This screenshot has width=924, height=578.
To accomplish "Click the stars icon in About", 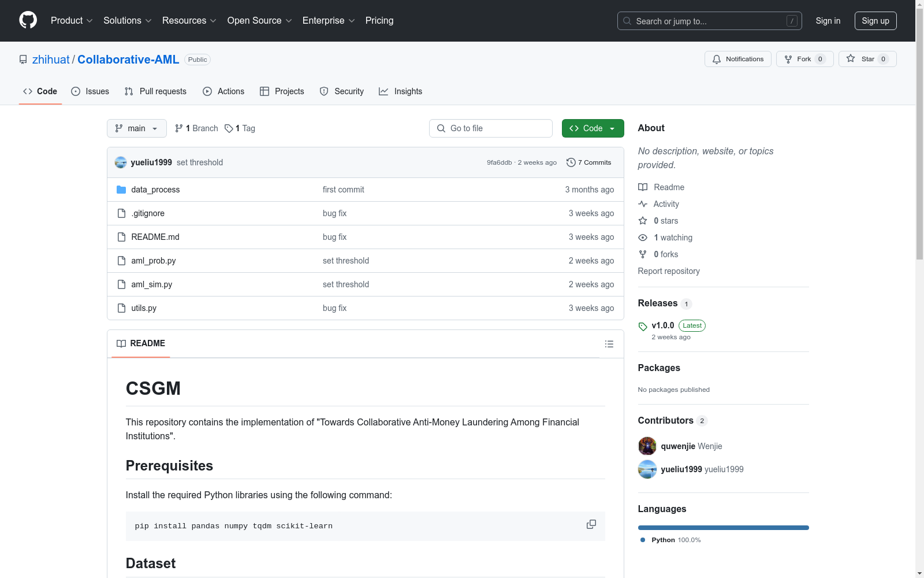I will [643, 221].
